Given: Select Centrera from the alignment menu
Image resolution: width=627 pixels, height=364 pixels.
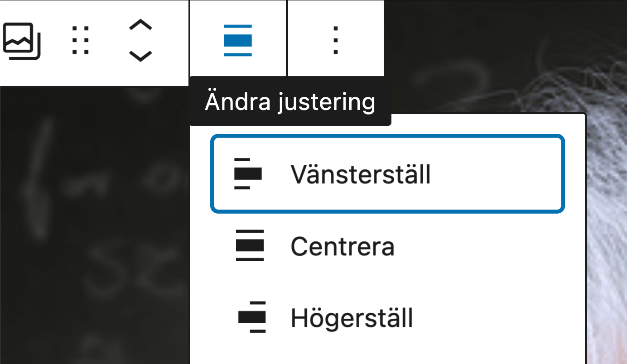Looking at the screenshot, I should coord(342,246).
